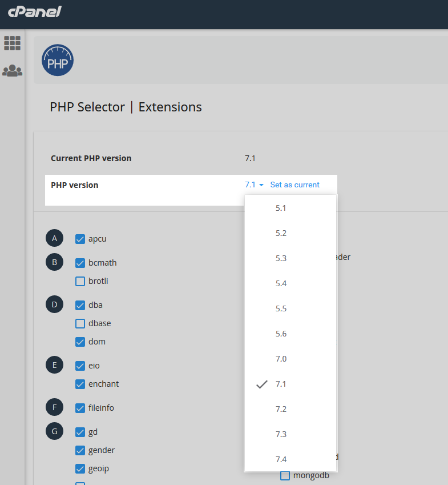
Task: Open the user manager people icon
Action: 13,70
